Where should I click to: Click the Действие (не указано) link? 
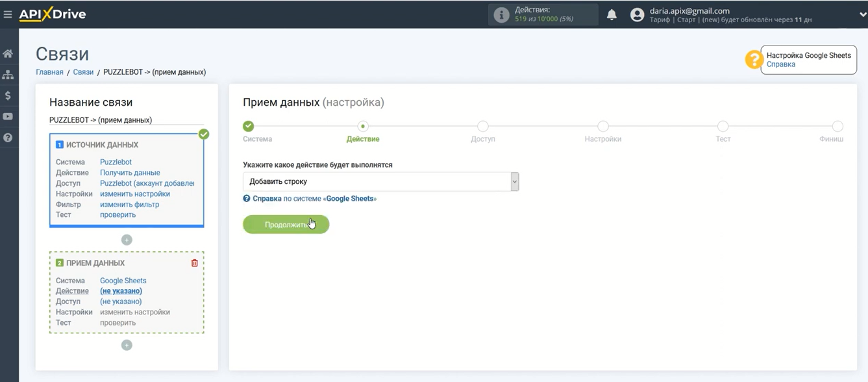coord(121,291)
